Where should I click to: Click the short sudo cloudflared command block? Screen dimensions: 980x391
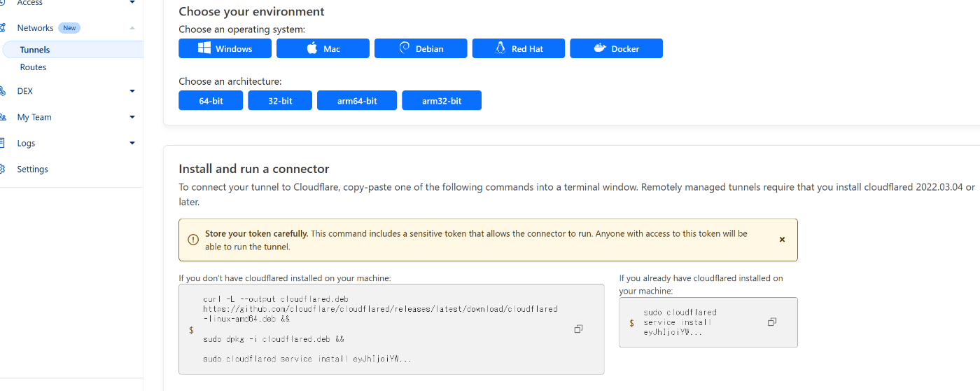coord(708,322)
